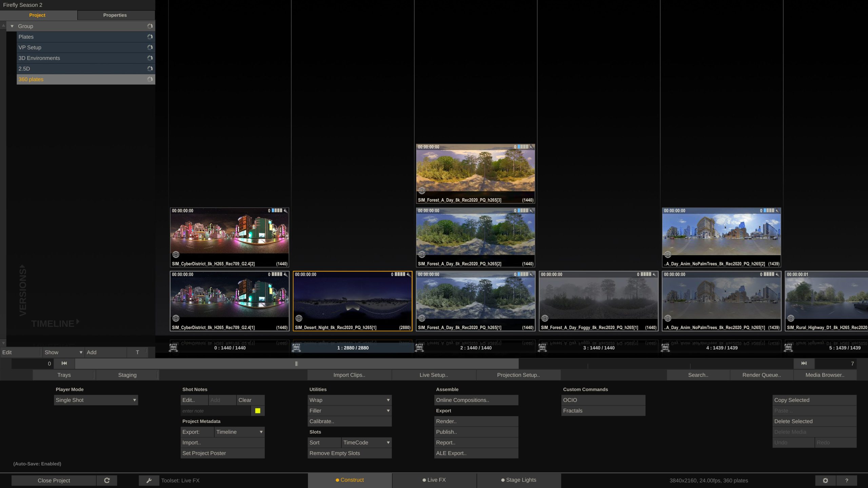The width and height of the screenshot is (868, 488).
Task: Click the globe projection icon on SIM_Desert_Night thumbnail
Action: pyautogui.click(x=299, y=318)
